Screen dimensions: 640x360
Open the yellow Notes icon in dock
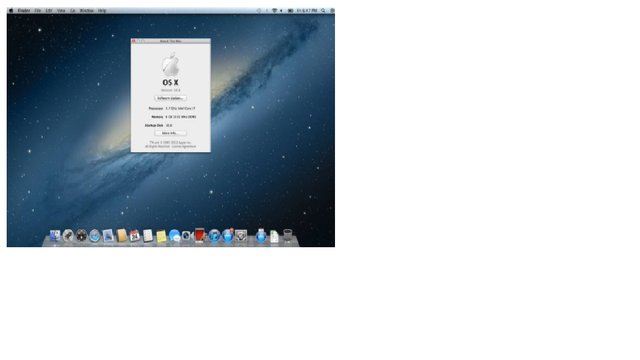(x=161, y=236)
